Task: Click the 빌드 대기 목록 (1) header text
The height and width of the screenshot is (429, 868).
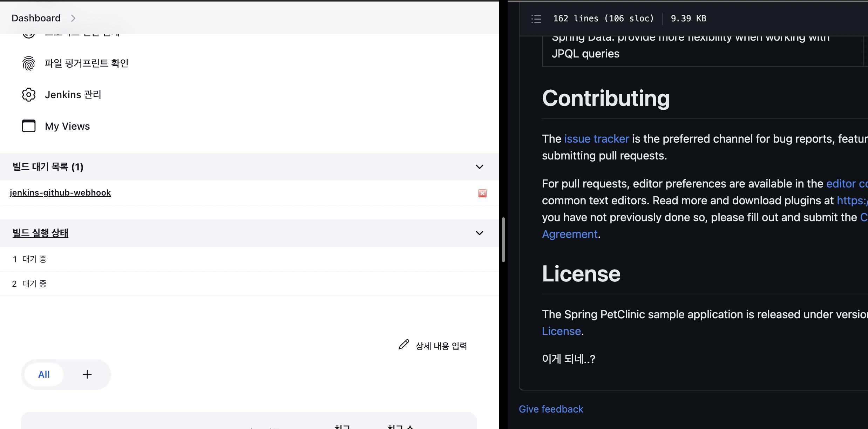Action: 48,167
